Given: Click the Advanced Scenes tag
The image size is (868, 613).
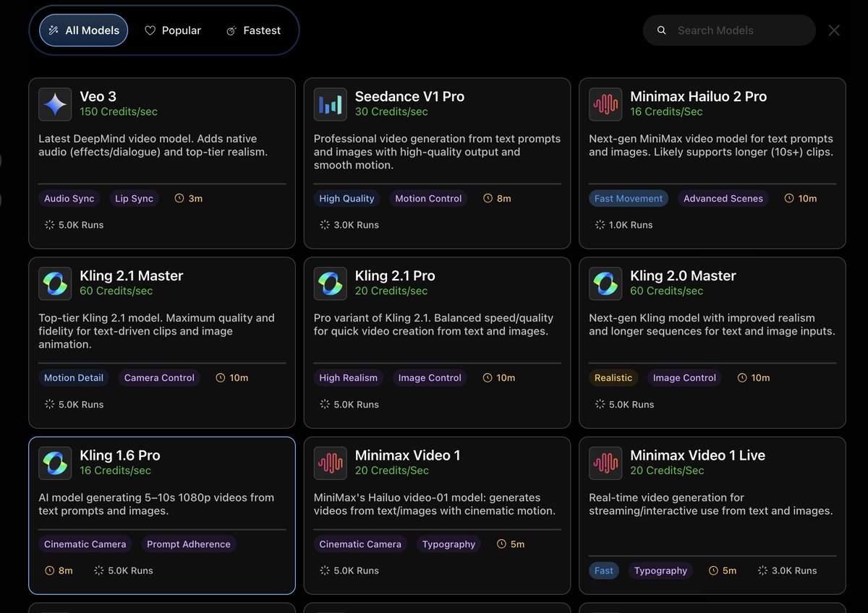Looking at the screenshot, I should 723,198.
